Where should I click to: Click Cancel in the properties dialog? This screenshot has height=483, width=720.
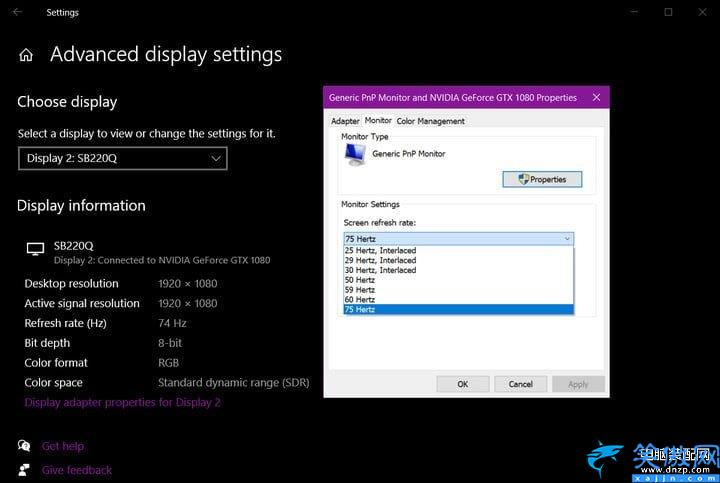(x=521, y=384)
